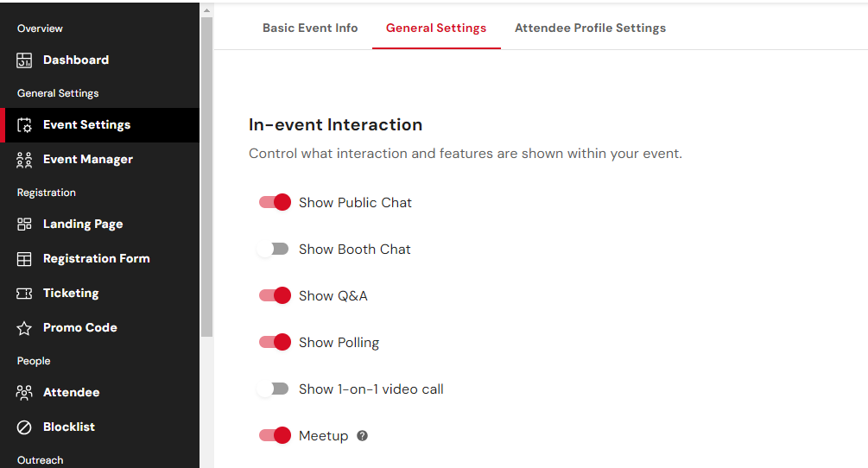This screenshot has height=468, width=868.
Task: Switch to the Basic Event Info tab
Action: 310,28
